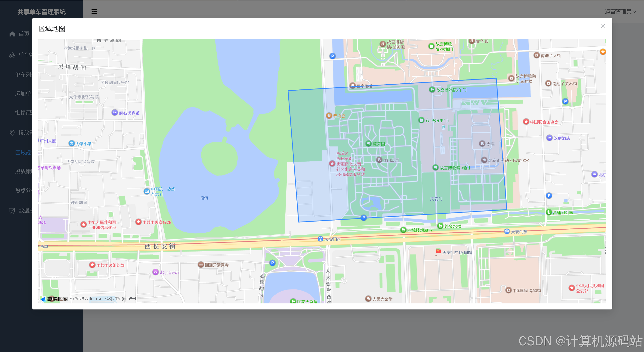The image size is (644, 352).
Task: Click the 中国国家博物馆 museum marker
Action: pyautogui.click(x=508, y=290)
